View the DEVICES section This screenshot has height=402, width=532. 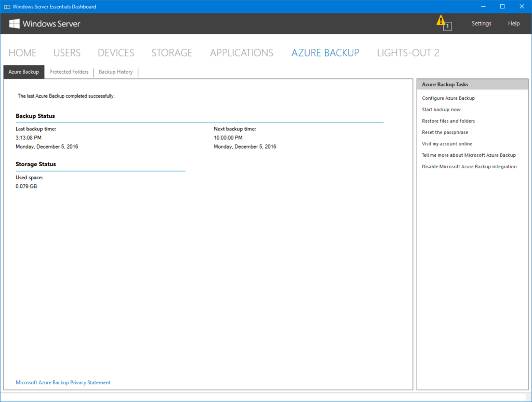(115, 52)
